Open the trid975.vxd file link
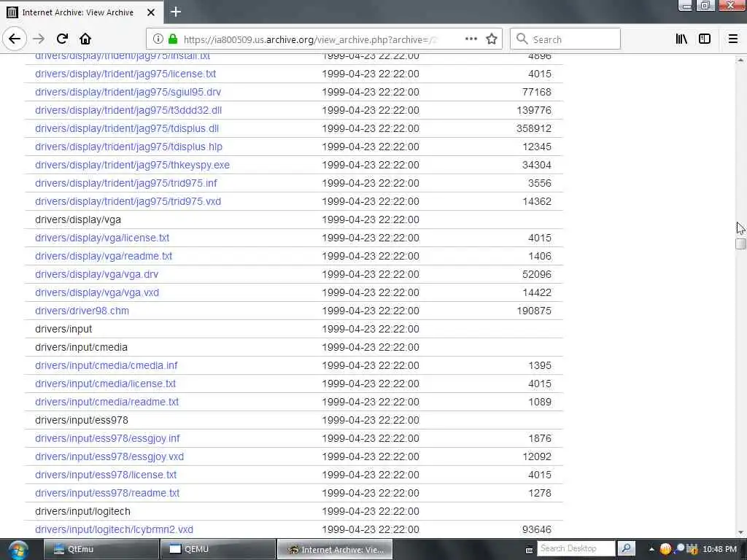The height and width of the screenshot is (560, 747). (128, 201)
